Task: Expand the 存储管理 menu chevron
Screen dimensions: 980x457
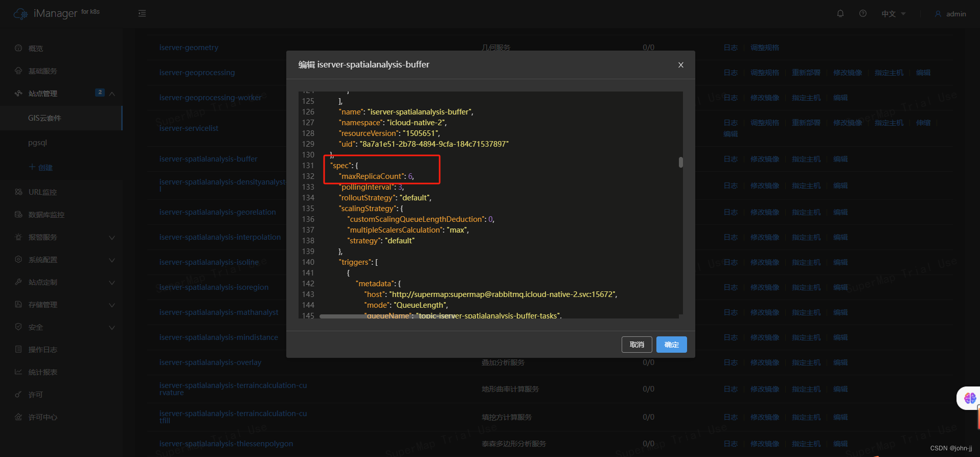Action: [x=112, y=305]
